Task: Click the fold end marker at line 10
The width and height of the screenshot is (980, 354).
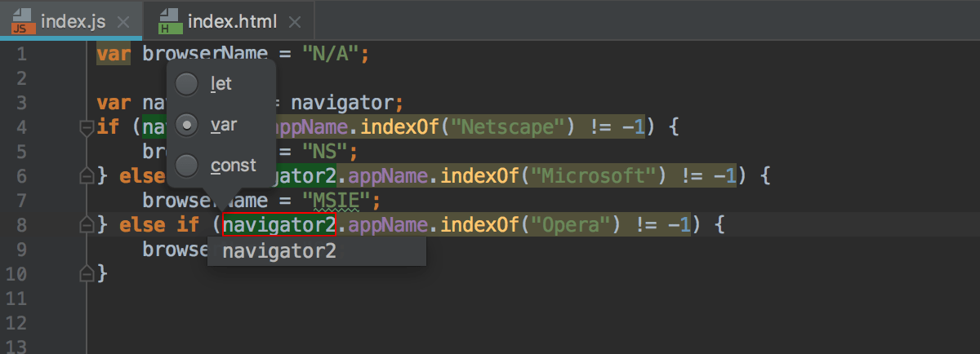Action: click(85, 272)
